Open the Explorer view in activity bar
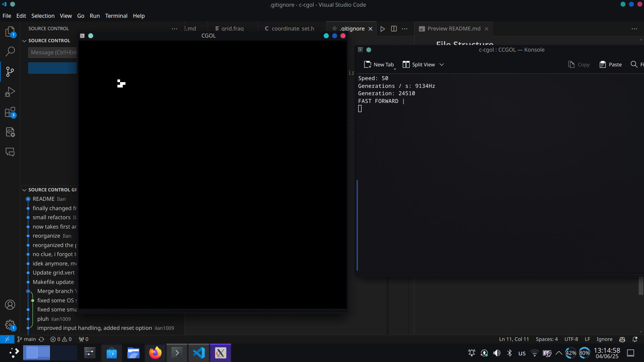The image size is (644, 362). click(x=10, y=32)
